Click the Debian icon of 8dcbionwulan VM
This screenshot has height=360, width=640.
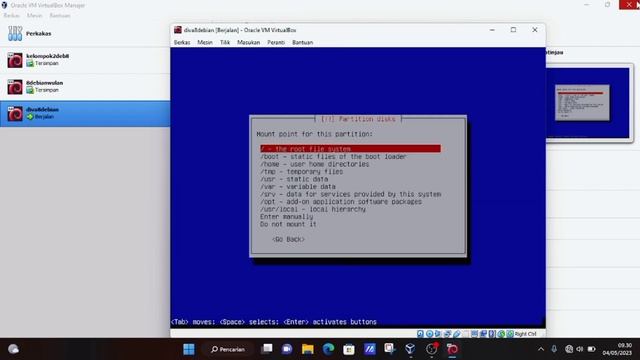(x=15, y=87)
